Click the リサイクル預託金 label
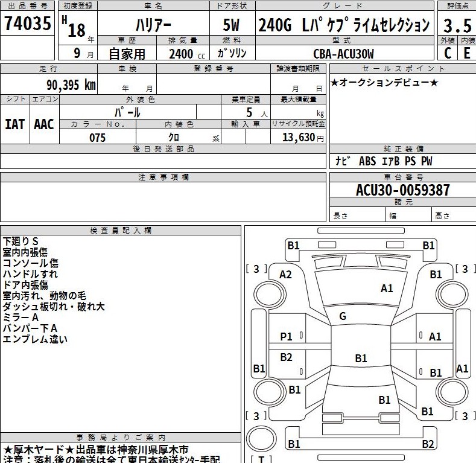Viewport: 476px width, 463px height. click(298, 124)
